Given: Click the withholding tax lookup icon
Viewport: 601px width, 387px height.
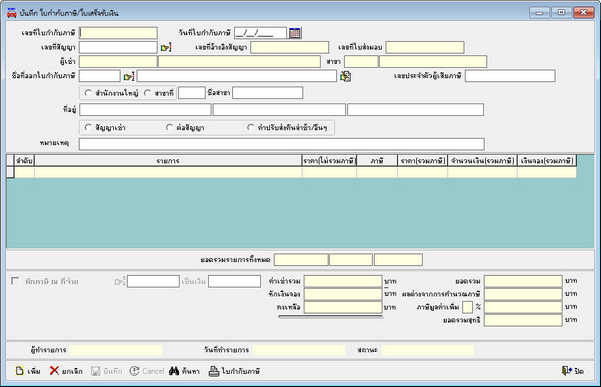Looking at the screenshot, I should click(x=120, y=282).
